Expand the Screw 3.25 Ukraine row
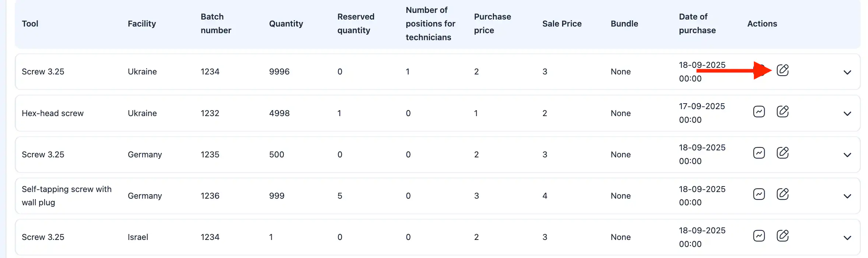 pos(847,72)
